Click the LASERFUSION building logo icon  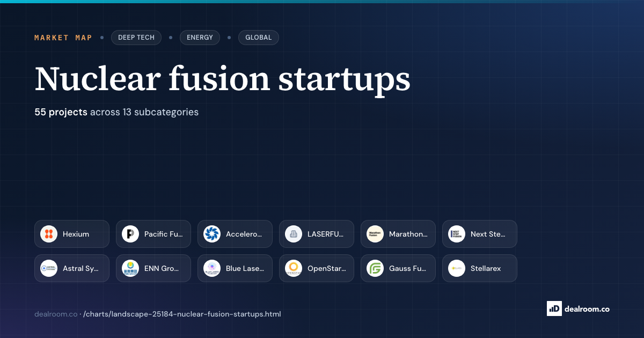point(294,234)
